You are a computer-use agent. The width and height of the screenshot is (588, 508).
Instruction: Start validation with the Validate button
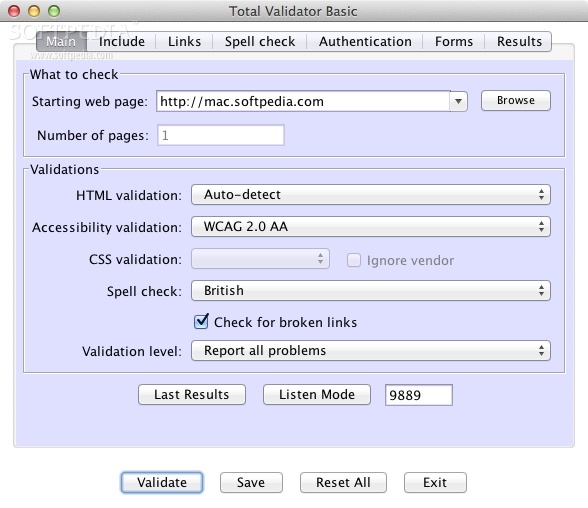(x=162, y=482)
